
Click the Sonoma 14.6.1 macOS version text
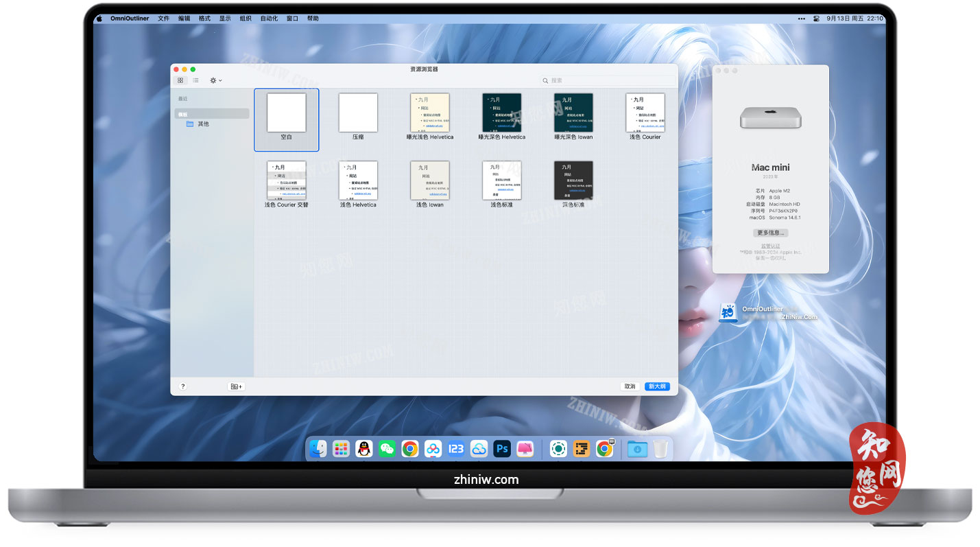click(x=785, y=218)
